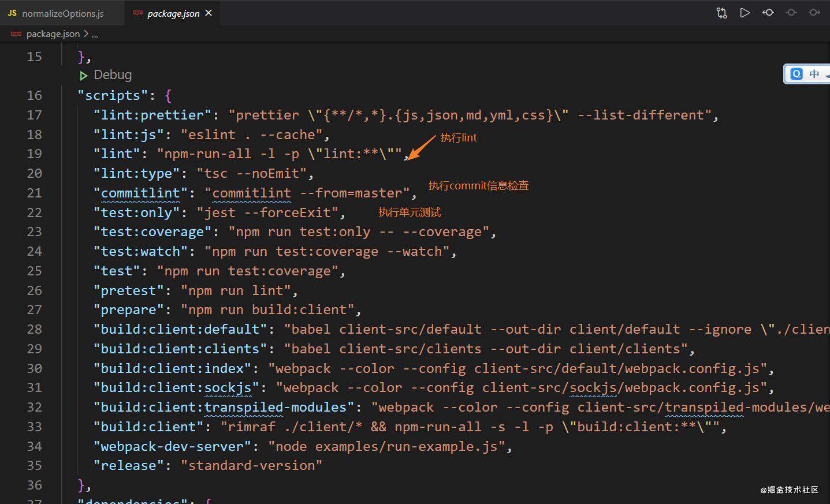Screen dimensions: 830x504
Task: Click the "build:client:sockjs" key
Action: 176,388
